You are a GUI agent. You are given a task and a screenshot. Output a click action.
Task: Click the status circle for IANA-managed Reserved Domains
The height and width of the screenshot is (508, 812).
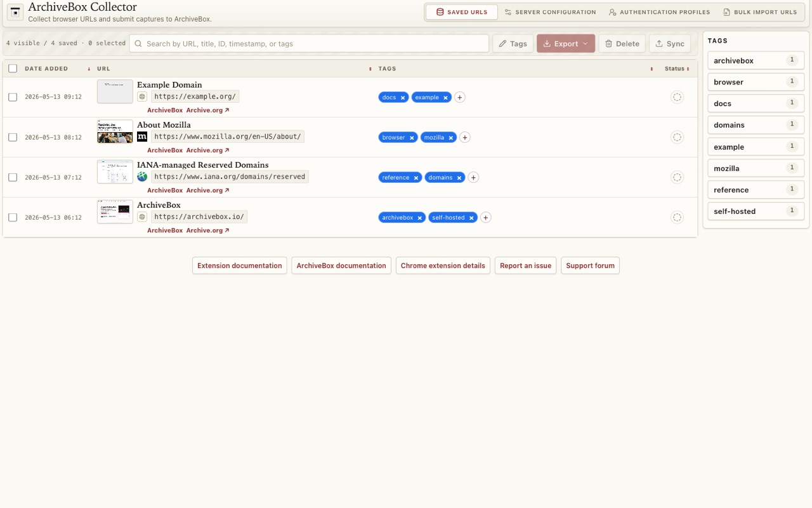pos(677,177)
